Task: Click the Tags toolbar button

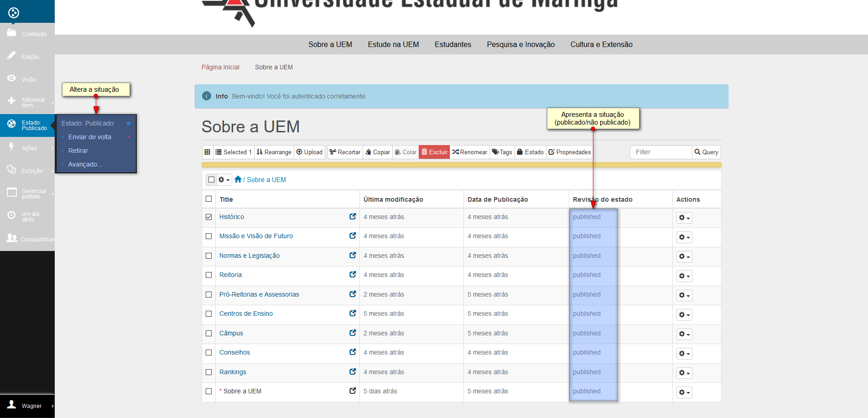Action: 502,152
